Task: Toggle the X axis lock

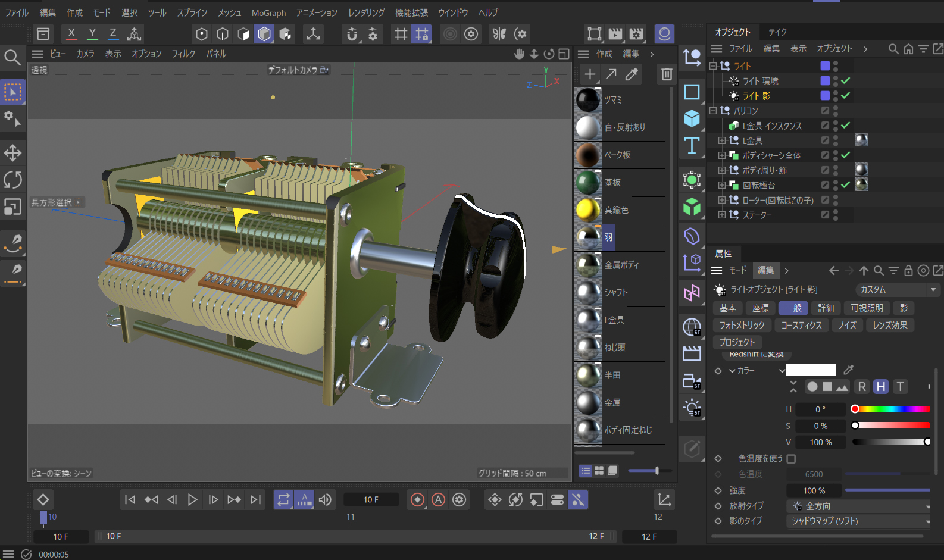Action: 71,34
